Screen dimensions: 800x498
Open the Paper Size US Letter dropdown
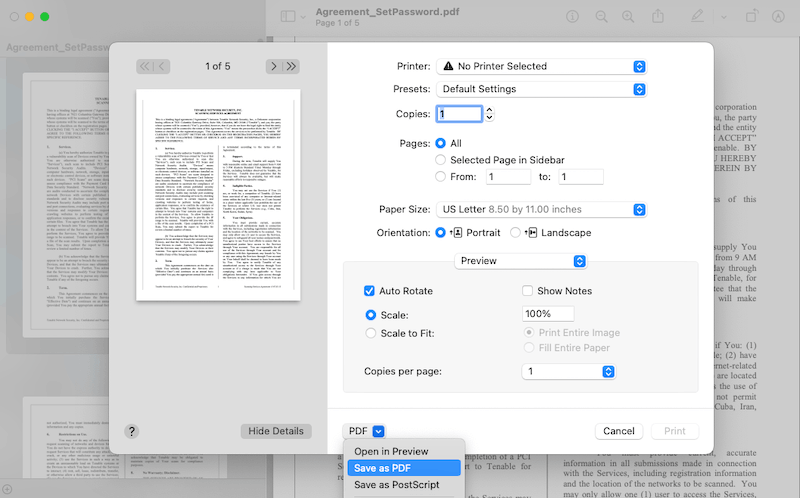click(541, 210)
